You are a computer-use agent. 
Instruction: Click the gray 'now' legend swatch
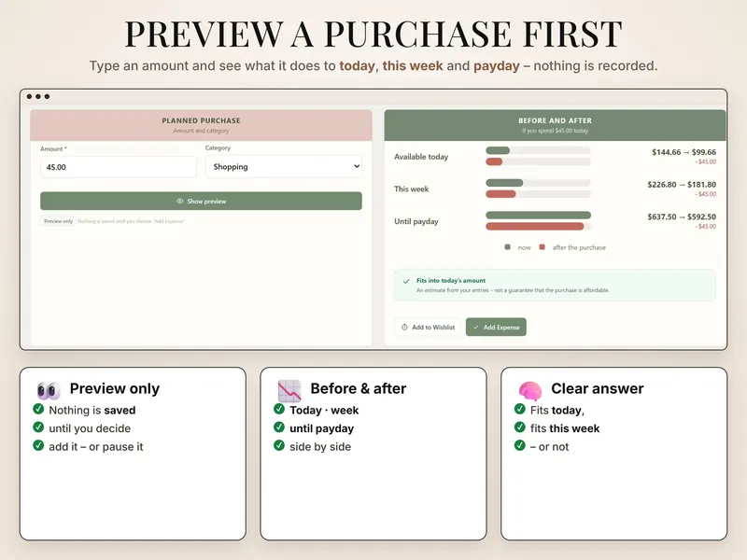pyautogui.click(x=507, y=247)
